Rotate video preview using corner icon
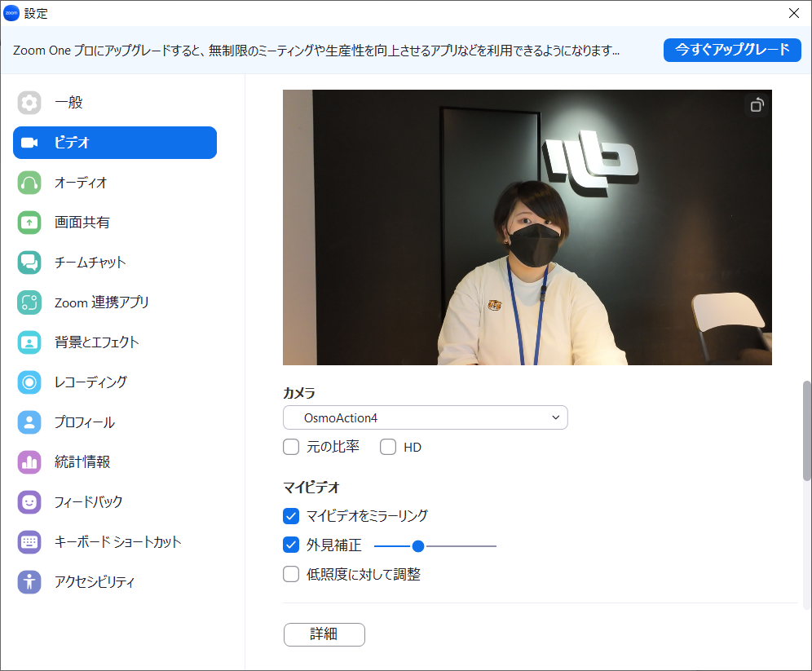Viewport: 812px width, 671px height. [x=757, y=104]
